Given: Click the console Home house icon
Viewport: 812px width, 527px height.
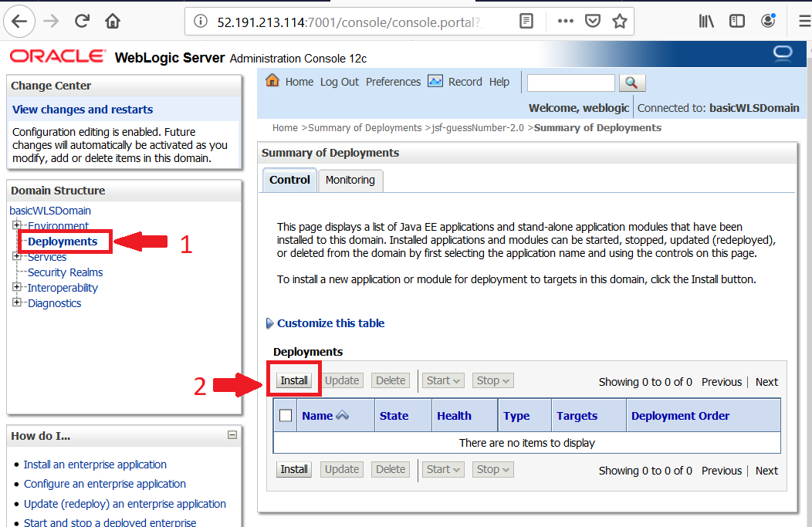Looking at the screenshot, I should (272, 80).
